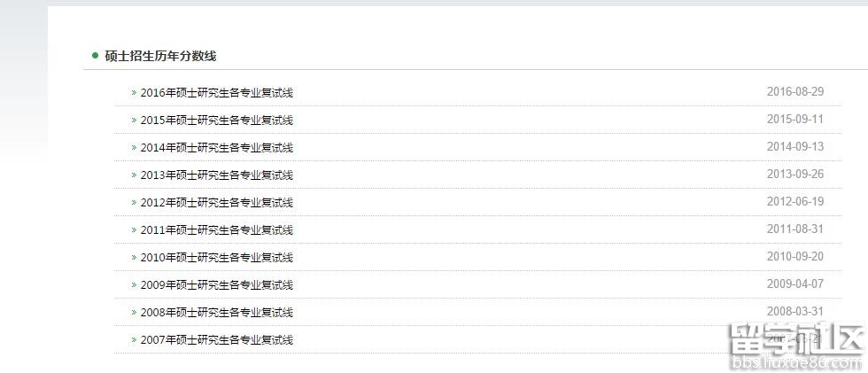Click the 2010年硕士研究生各专业复试线 link
This screenshot has width=868, height=373.
tap(216, 257)
